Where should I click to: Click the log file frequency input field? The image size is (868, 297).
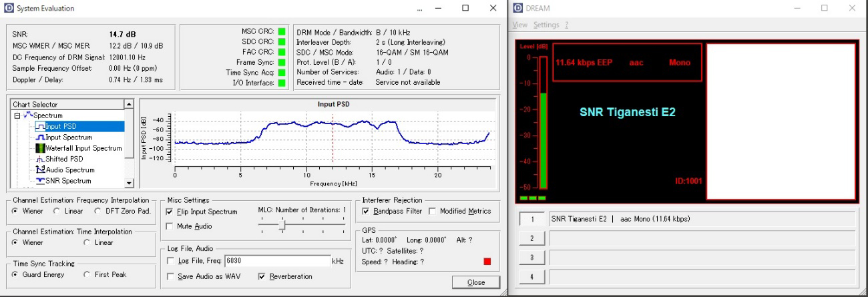[x=277, y=261]
